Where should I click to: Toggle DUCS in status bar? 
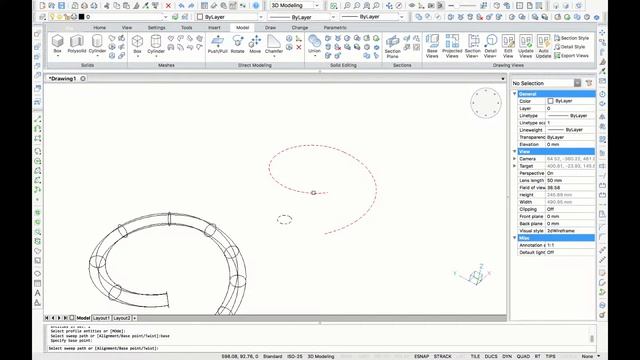tap(491, 356)
